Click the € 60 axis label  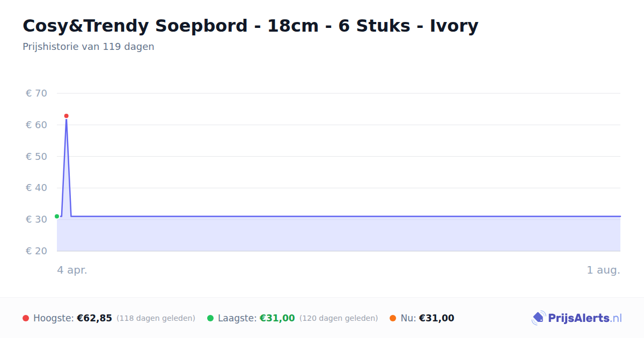(36, 125)
